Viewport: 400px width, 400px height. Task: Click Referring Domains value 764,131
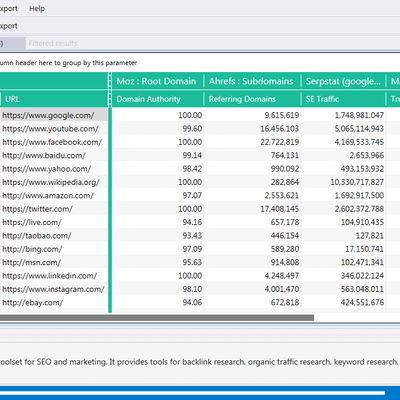pyautogui.click(x=285, y=155)
